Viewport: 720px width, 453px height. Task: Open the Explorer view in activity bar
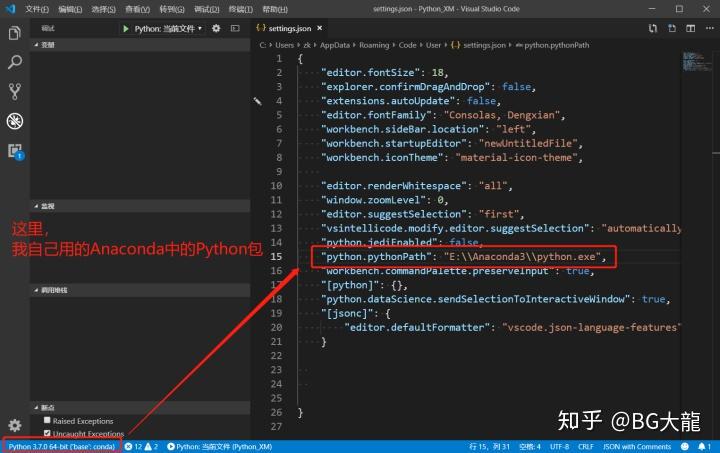(x=15, y=33)
